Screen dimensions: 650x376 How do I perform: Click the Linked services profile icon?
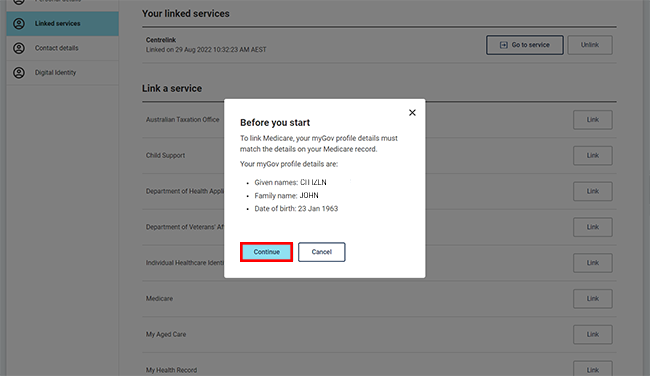19,24
